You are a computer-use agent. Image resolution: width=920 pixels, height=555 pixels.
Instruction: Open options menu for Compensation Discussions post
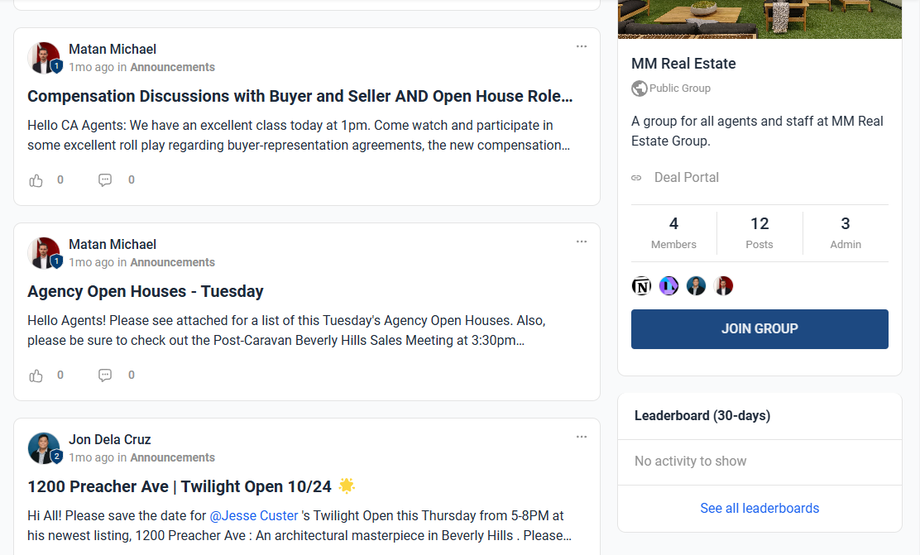coord(581,46)
